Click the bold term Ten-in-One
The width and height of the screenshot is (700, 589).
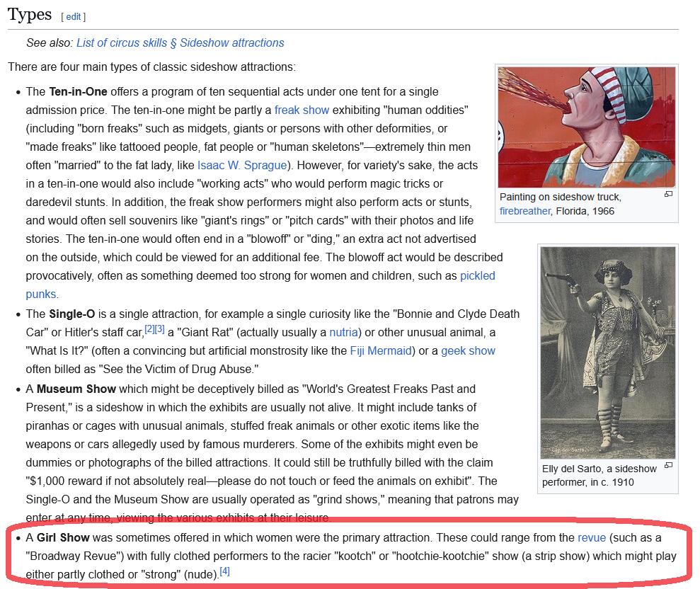pyautogui.click(x=78, y=91)
